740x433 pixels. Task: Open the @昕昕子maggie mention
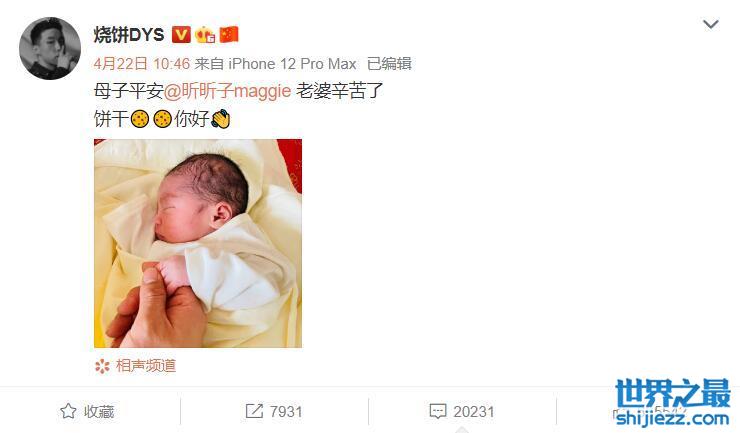pyautogui.click(x=227, y=91)
